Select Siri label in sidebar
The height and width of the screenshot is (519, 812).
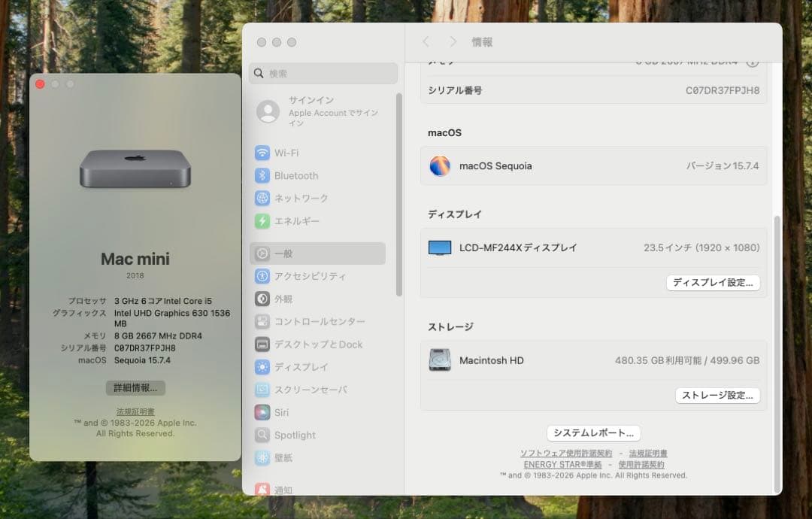pyautogui.click(x=281, y=412)
